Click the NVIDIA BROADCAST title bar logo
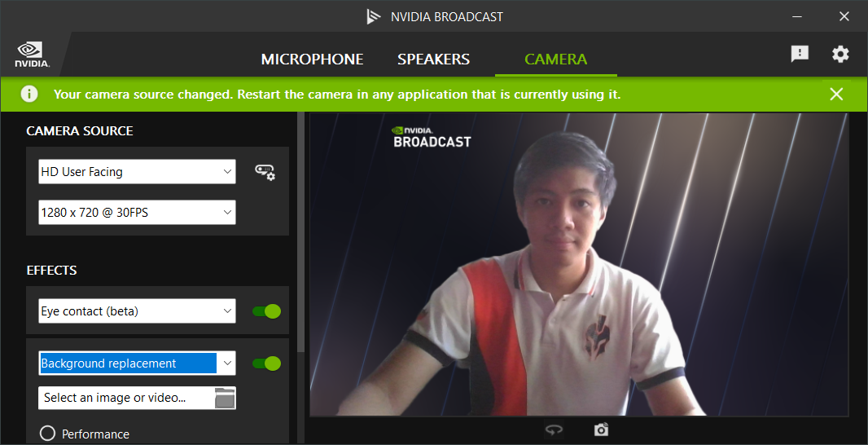Image resolution: width=868 pixels, height=445 pixels. tap(374, 16)
